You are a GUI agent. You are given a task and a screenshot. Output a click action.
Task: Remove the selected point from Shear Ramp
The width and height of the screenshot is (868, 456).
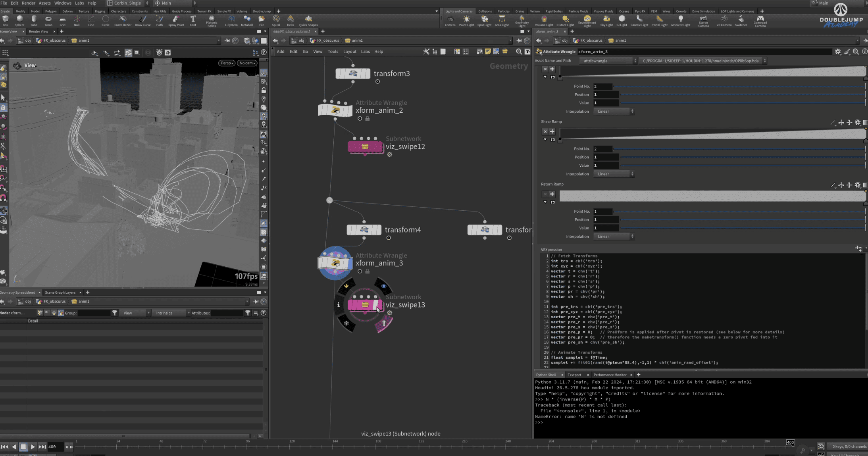click(545, 131)
